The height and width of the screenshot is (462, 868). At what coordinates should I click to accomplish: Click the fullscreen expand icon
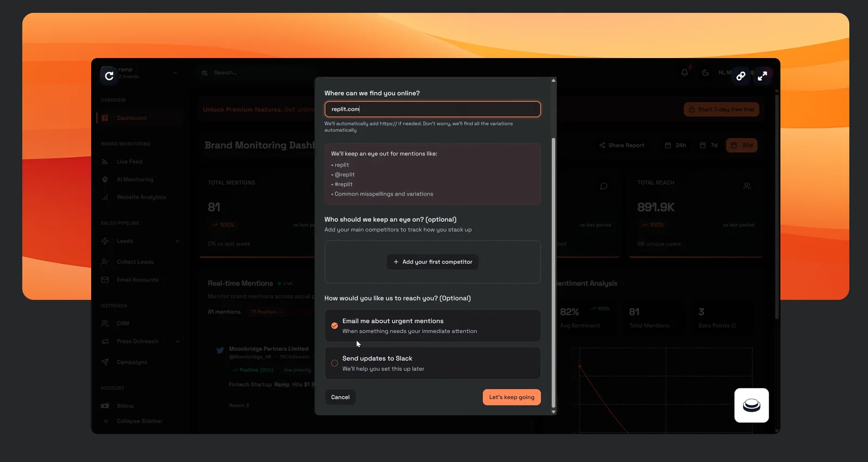coord(762,76)
